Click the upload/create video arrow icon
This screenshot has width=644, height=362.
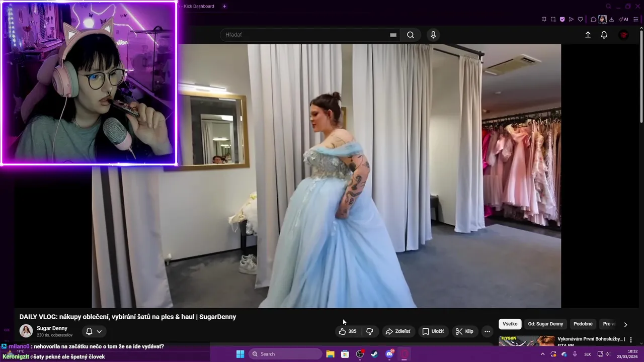(x=588, y=35)
